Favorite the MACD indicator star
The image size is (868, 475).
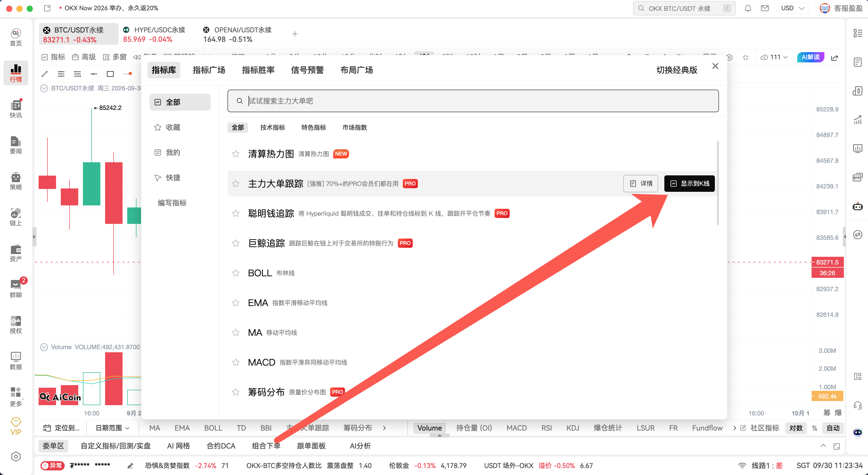click(x=235, y=362)
